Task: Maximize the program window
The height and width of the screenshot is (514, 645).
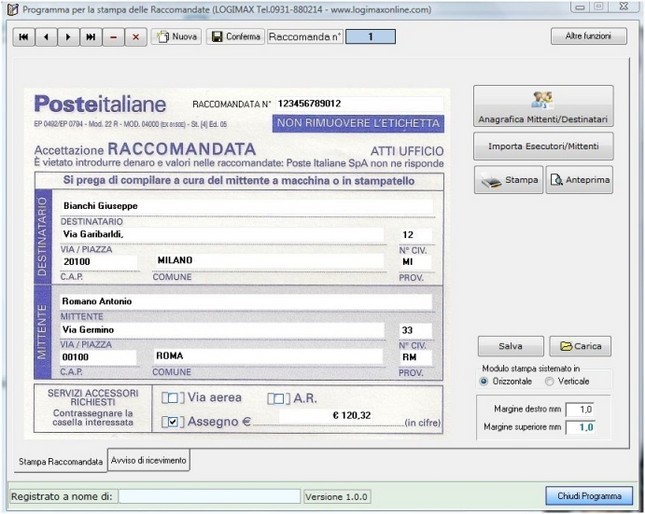Action: coord(599,7)
